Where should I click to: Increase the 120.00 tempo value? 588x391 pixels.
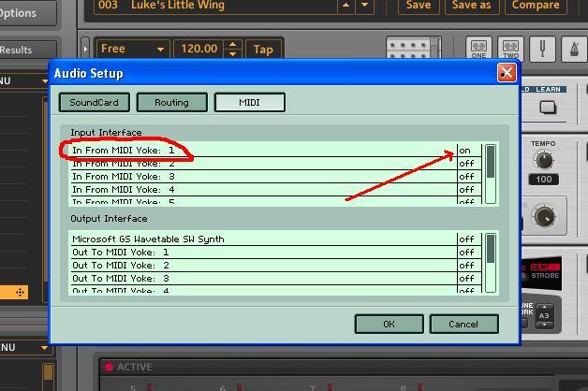click(x=232, y=44)
